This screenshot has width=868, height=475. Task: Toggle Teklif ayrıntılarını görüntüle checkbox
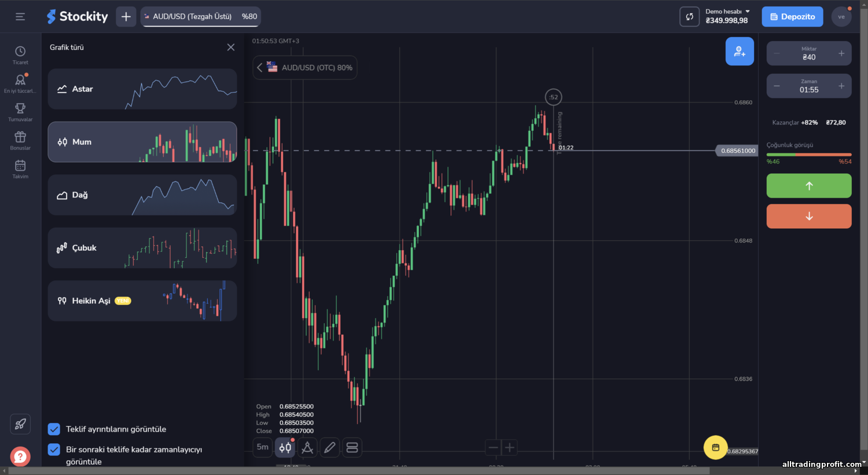click(x=54, y=429)
